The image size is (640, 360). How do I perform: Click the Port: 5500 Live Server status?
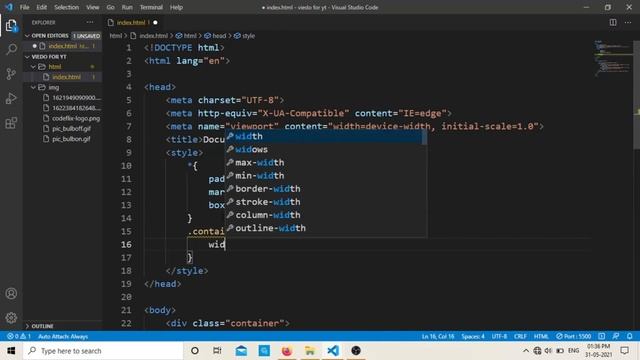[x=573, y=336]
